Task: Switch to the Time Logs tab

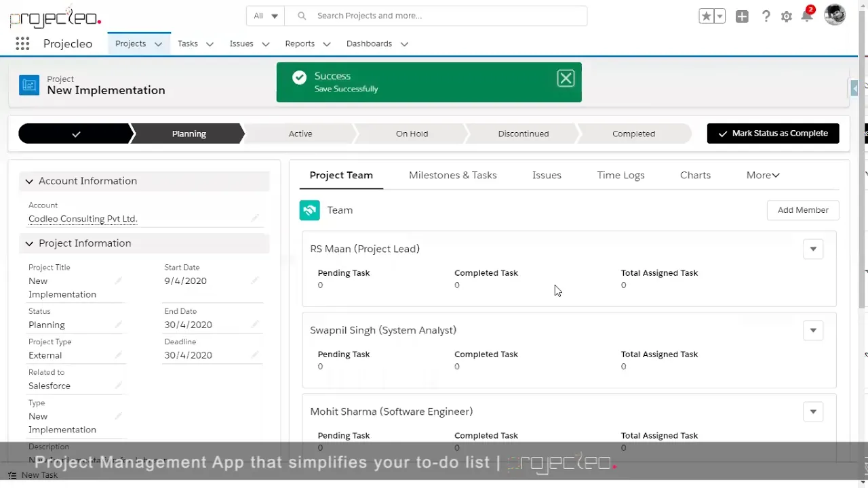Action: pyautogui.click(x=620, y=175)
